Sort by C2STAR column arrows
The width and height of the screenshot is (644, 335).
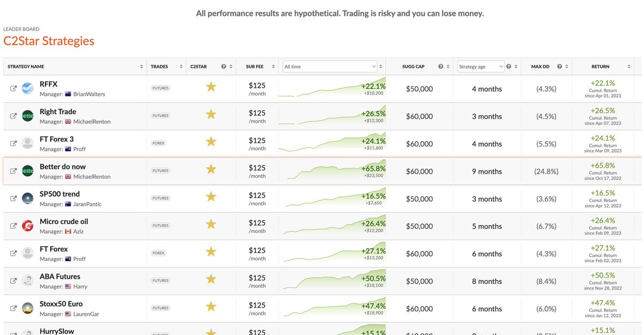(x=231, y=66)
